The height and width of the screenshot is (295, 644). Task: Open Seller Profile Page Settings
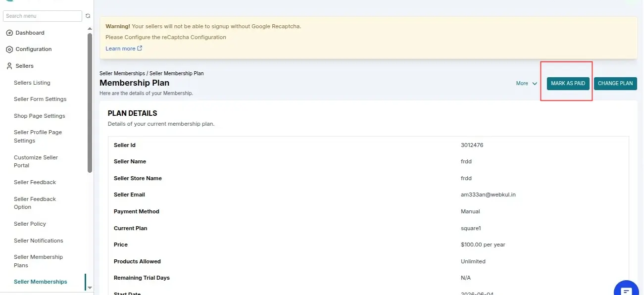pyautogui.click(x=38, y=137)
